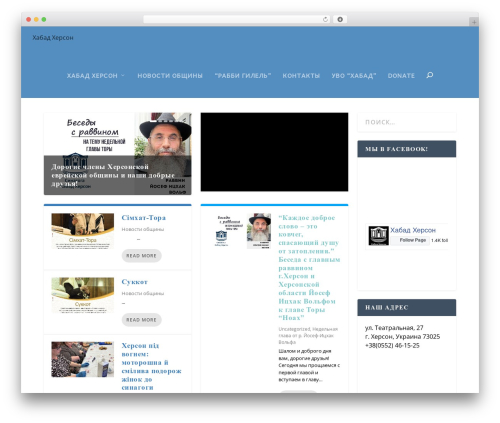Click the black video player area

click(274, 152)
